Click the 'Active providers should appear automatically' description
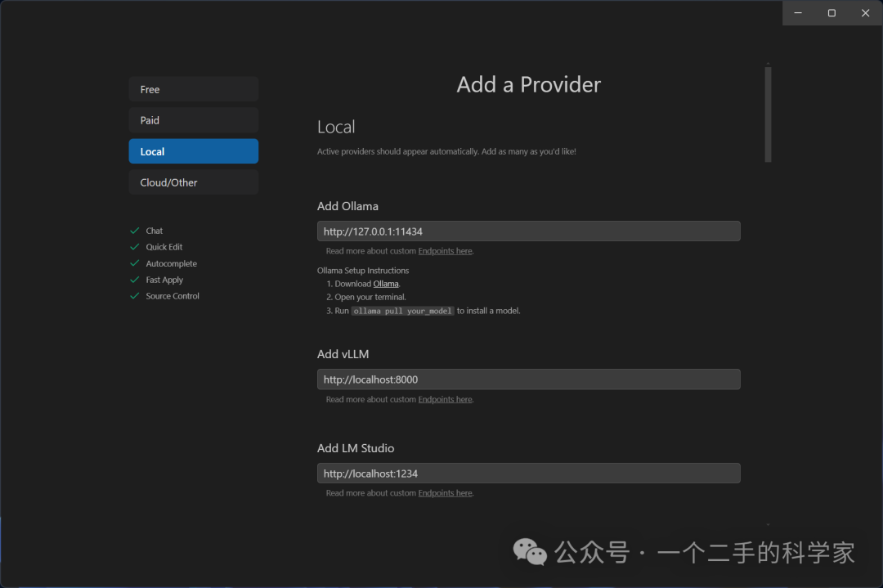This screenshot has width=883, height=588. pos(446,151)
